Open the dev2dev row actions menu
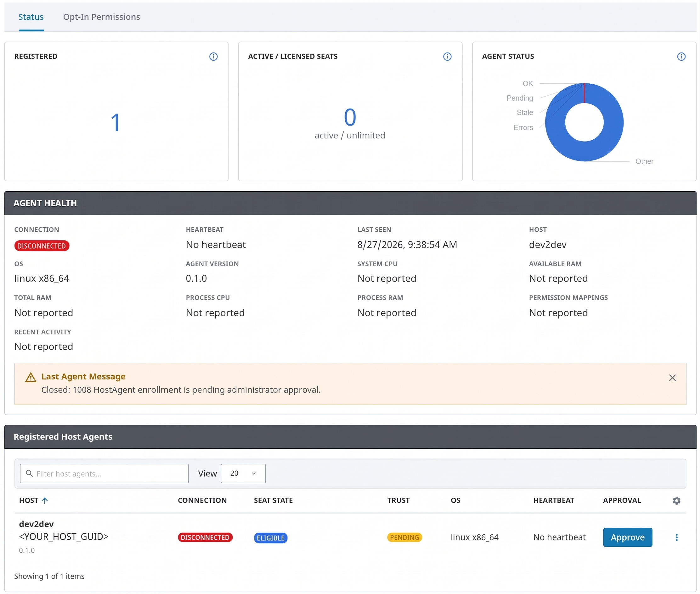Viewport: 700px width, 594px height. pyautogui.click(x=676, y=537)
